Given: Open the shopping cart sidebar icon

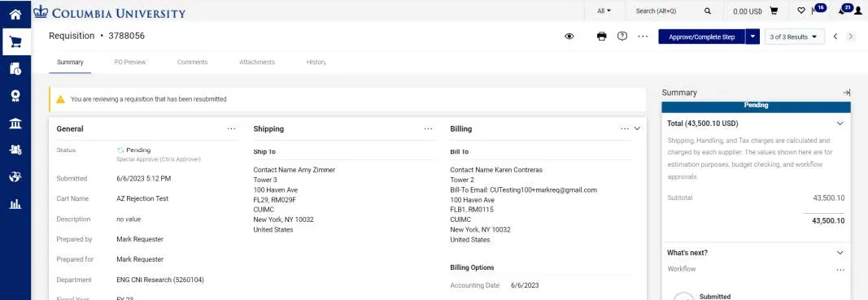Looking at the screenshot, I should tap(15, 41).
